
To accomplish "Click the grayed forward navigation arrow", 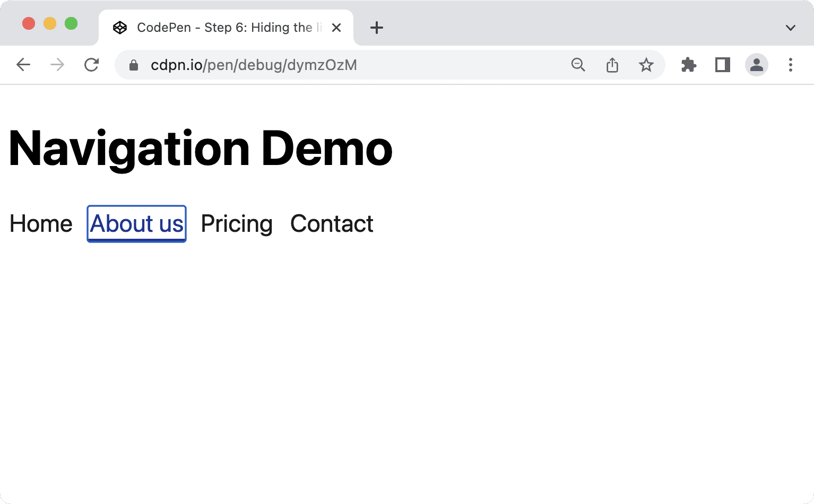I will 57,65.
